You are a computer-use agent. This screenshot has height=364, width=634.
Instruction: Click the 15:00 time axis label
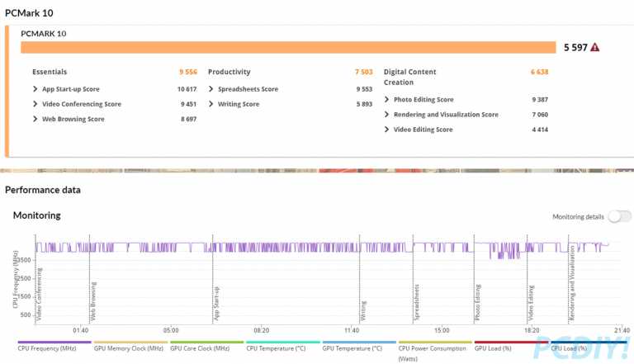(x=442, y=330)
